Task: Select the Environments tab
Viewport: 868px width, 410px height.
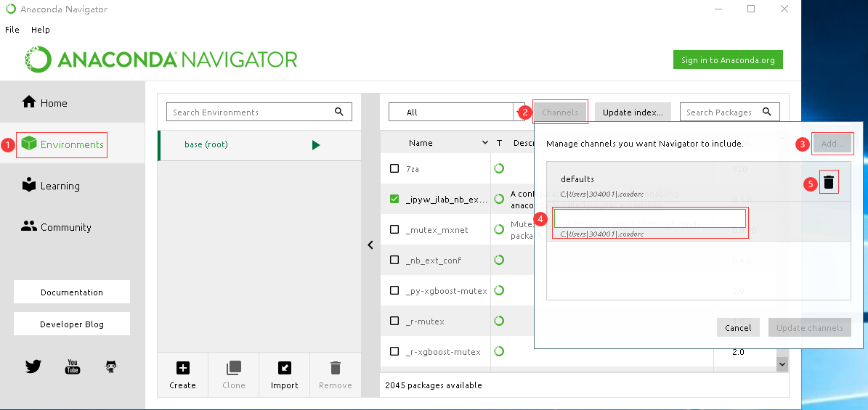Action: pos(73,144)
